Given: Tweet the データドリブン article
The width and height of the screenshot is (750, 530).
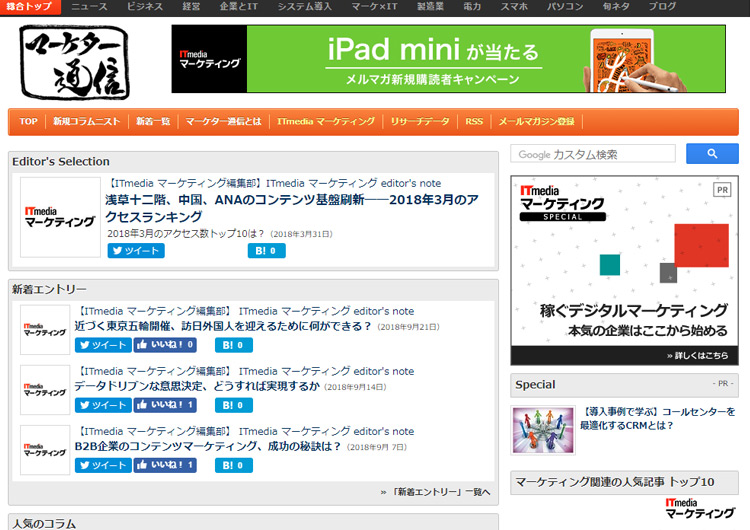Looking at the screenshot, I should coord(103,405).
